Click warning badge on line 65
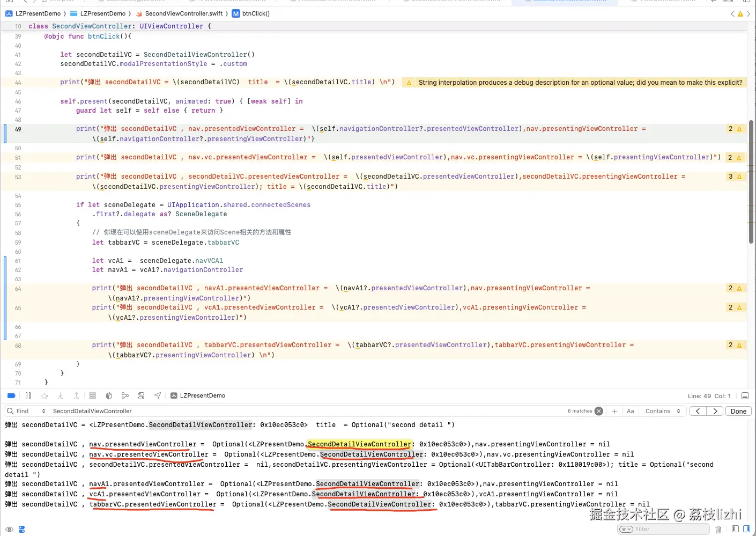 pos(735,307)
